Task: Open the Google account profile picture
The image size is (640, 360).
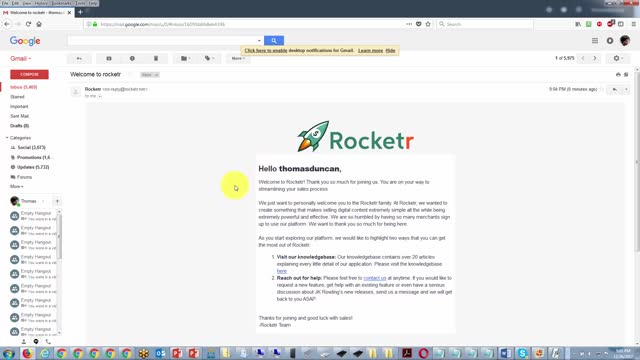Action: (625, 40)
